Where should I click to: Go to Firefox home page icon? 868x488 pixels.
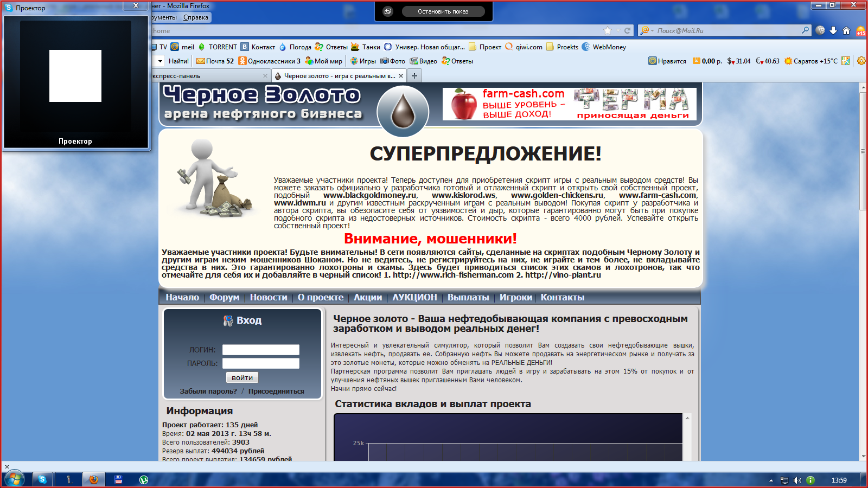coord(846,30)
